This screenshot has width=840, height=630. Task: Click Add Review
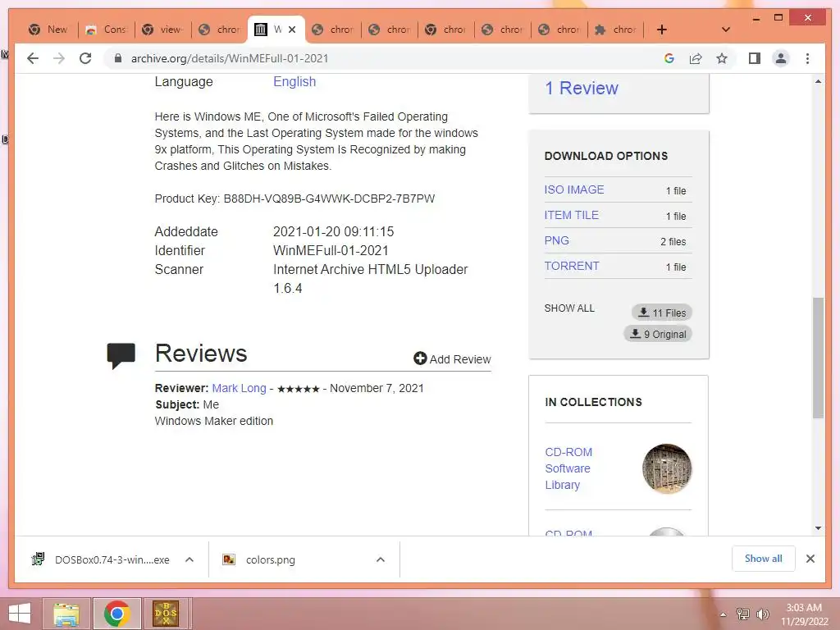(452, 359)
